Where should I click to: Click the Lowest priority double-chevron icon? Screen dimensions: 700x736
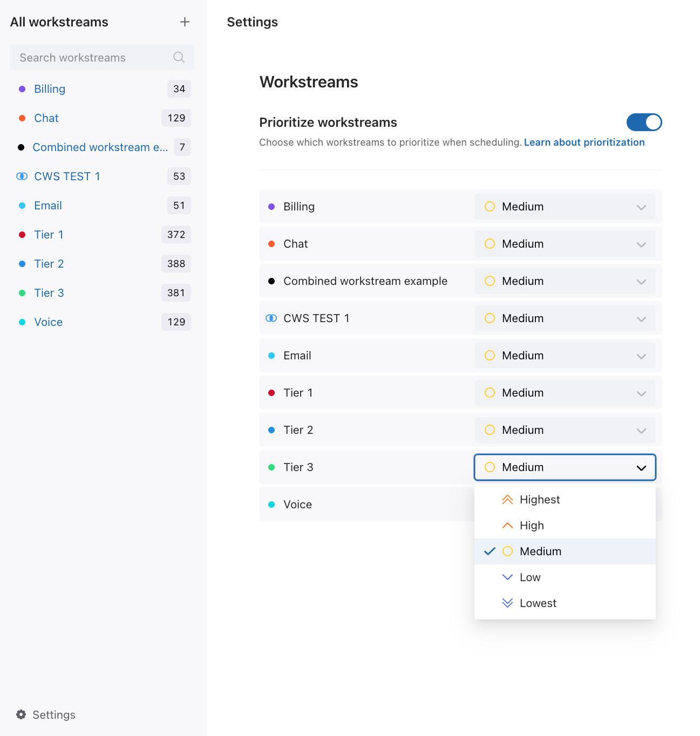[x=507, y=603]
